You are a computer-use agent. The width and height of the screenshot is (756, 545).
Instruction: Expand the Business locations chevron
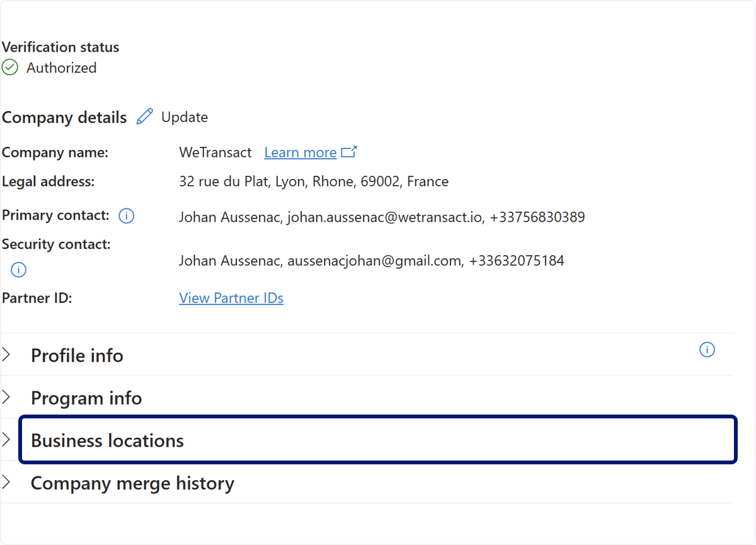pyautogui.click(x=6, y=440)
